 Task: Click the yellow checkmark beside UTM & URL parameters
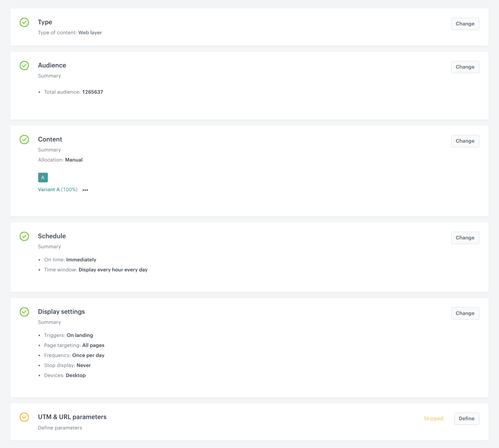[24, 417]
